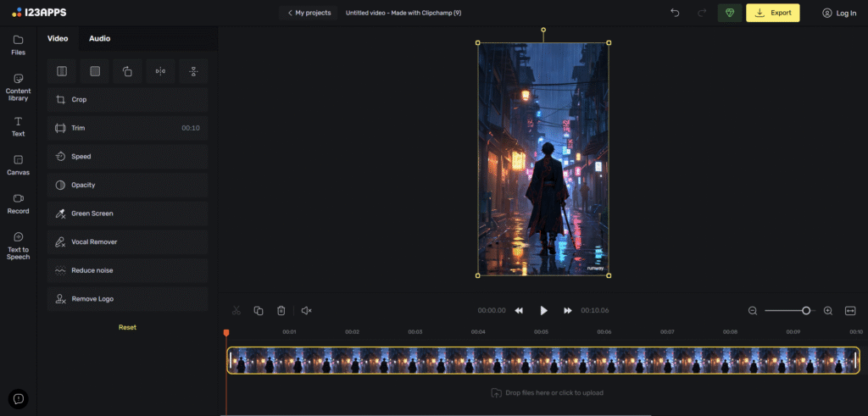Viewport: 868px width, 416px height.
Task: Rotate the video clip with the rotate icon
Action: [127, 71]
